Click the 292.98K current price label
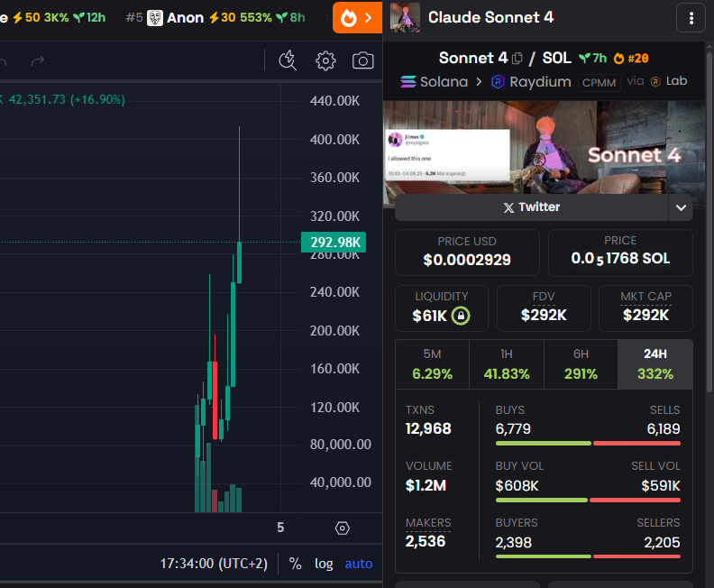 (x=334, y=243)
